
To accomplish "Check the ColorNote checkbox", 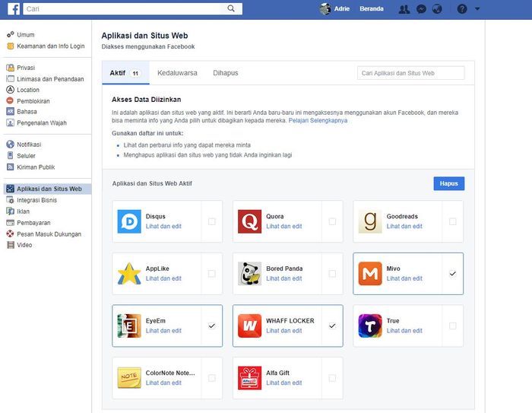I will [x=212, y=378].
